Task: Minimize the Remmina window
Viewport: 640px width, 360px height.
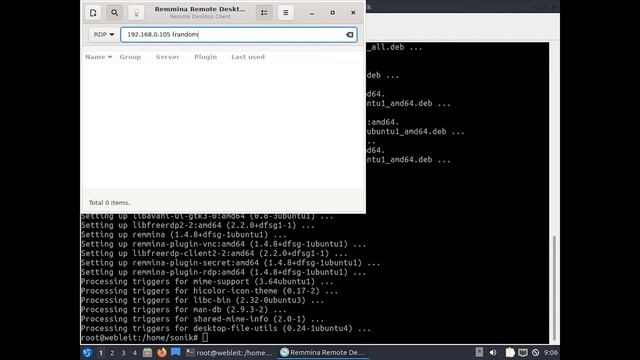Action: pyautogui.click(x=312, y=13)
